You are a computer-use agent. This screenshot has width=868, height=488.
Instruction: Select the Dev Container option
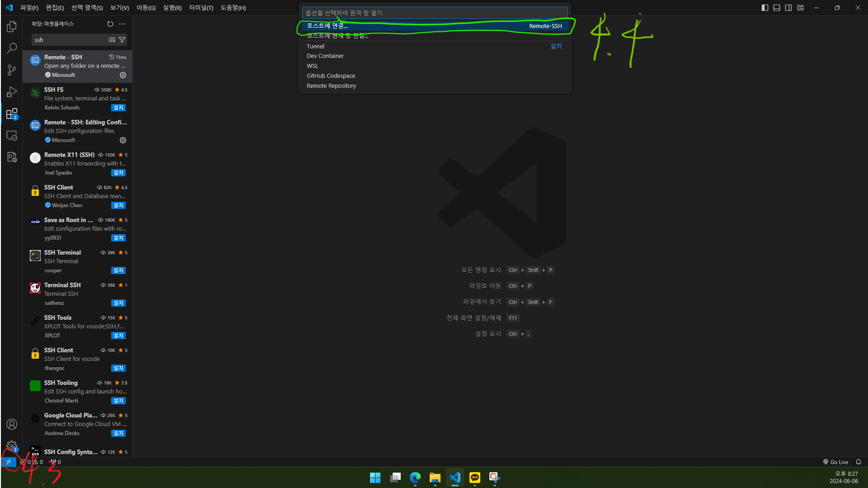point(435,56)
